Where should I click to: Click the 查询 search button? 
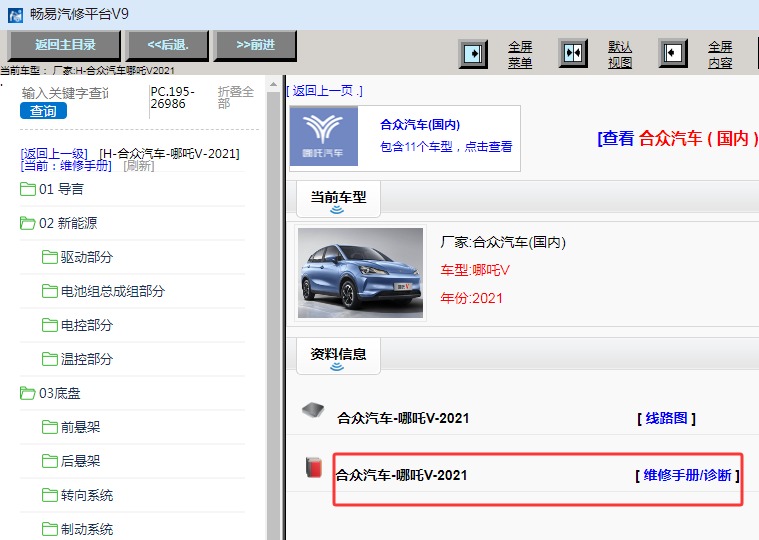(x=43, y=111)
